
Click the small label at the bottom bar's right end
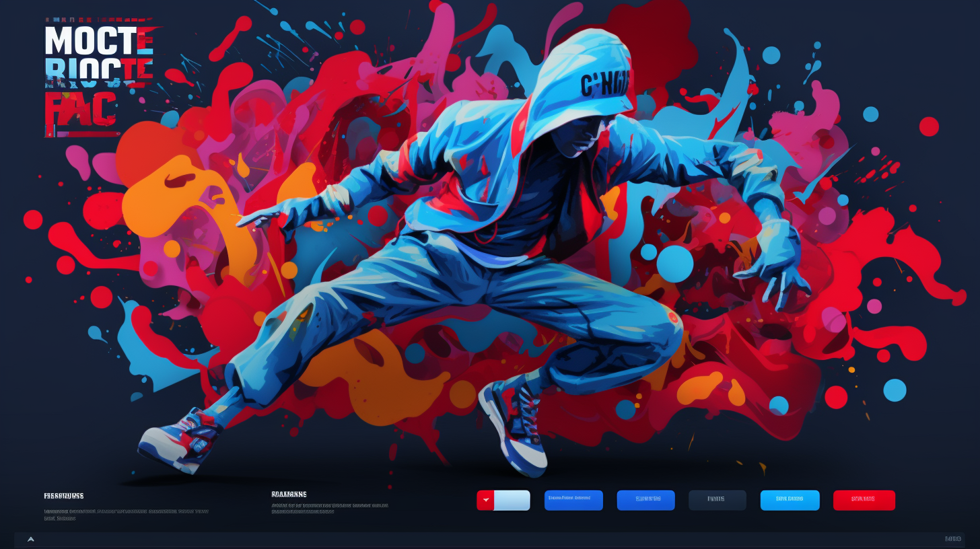(953, 539)
